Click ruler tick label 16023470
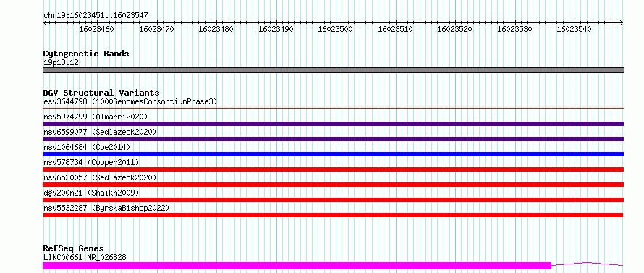This screenshot has height=273, width=644. point(156,29)
